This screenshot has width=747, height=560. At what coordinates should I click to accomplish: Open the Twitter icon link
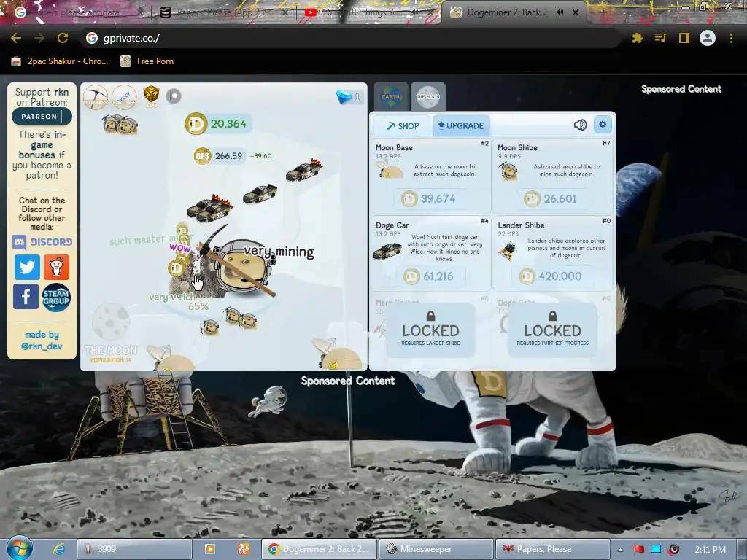tap(27, 267)
